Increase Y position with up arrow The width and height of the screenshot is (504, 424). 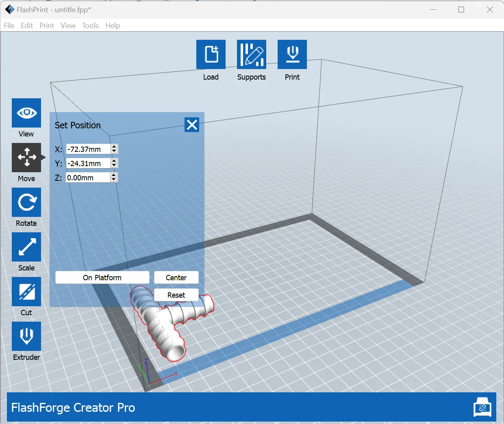tap(114, 161)
